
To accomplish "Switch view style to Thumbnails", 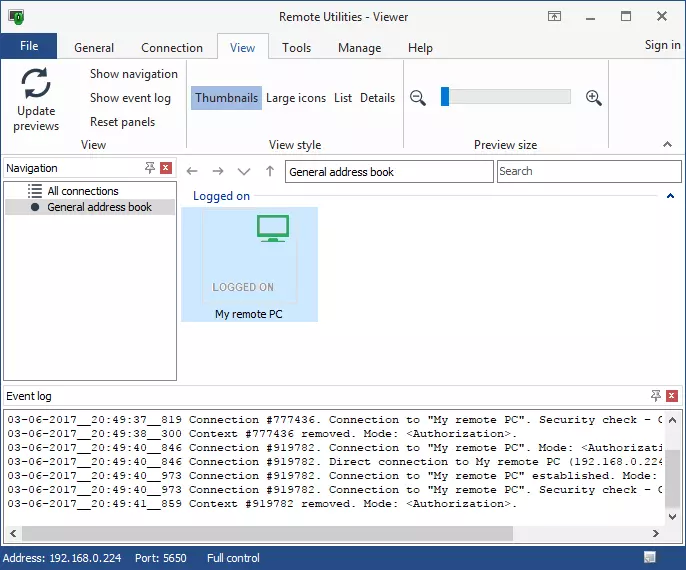I will [x=226, y=98].
